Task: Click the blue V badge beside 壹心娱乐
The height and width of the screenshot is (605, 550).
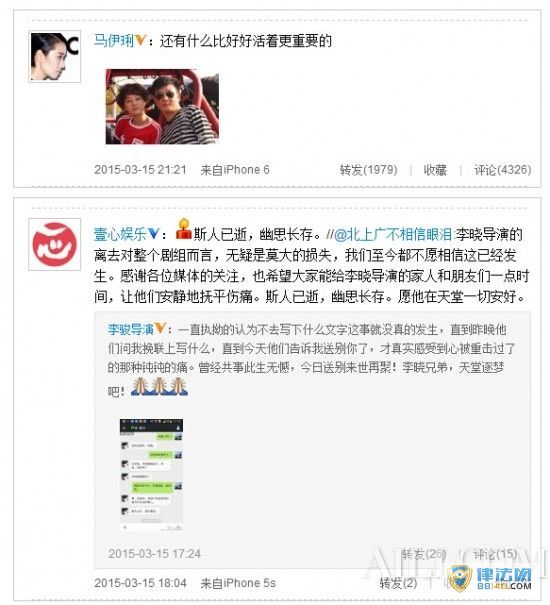Action: point(154,234)
